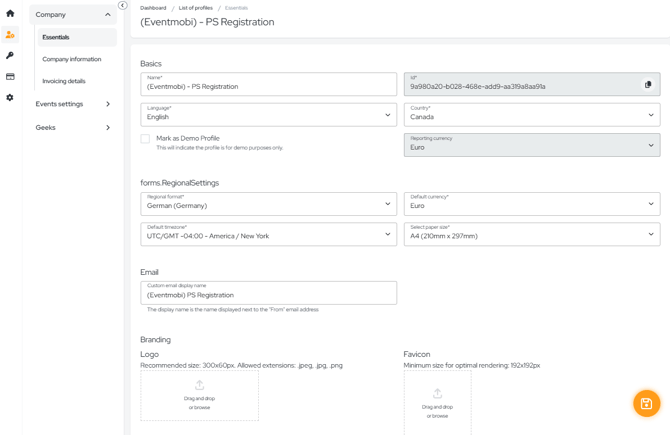Open the Language dropdown
The height and width of the screenshot is (435, 670).
click(x=268, y=115)
